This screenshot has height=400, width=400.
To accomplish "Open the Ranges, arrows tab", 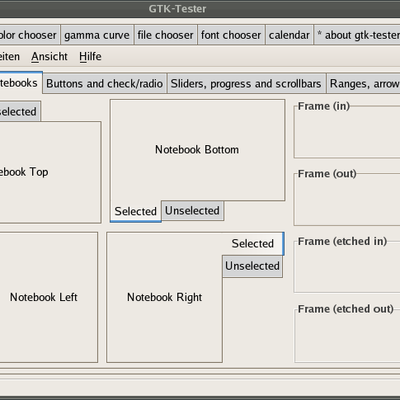I will pos(363,83).
